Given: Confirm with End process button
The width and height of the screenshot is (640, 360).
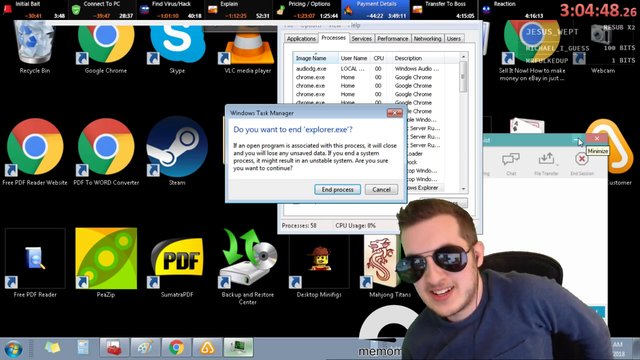Looking at the screenshot, I should tap(337, 189).
